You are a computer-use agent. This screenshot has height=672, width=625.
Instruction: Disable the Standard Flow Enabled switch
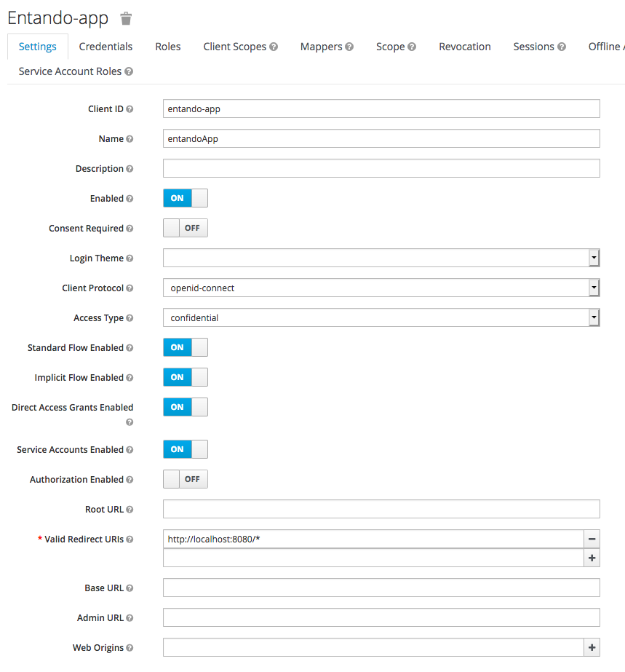[186, 347]
